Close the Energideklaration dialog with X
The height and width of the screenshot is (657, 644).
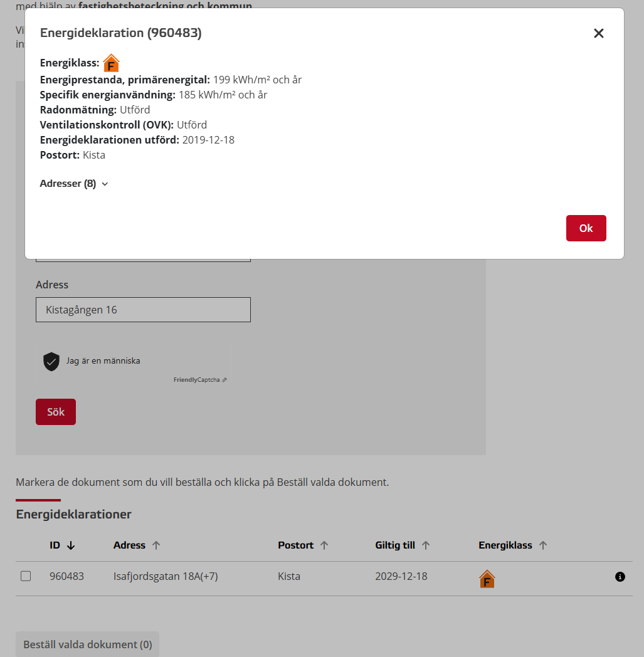point(598,34)
